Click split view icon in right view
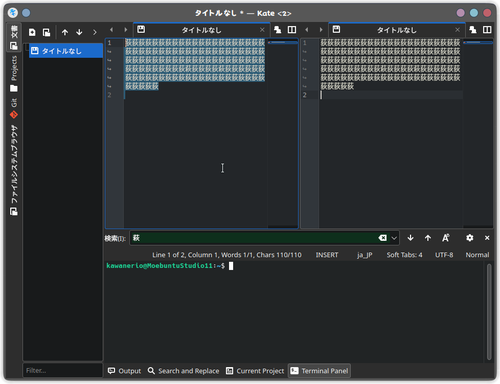The height and width of the screenshot is (384, 500). [487, 30]
